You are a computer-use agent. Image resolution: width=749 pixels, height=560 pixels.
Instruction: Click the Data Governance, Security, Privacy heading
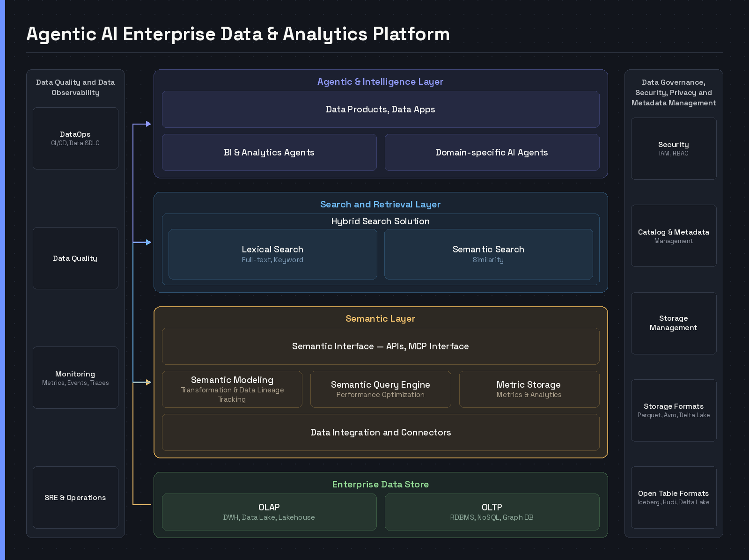tap(674, 93)
